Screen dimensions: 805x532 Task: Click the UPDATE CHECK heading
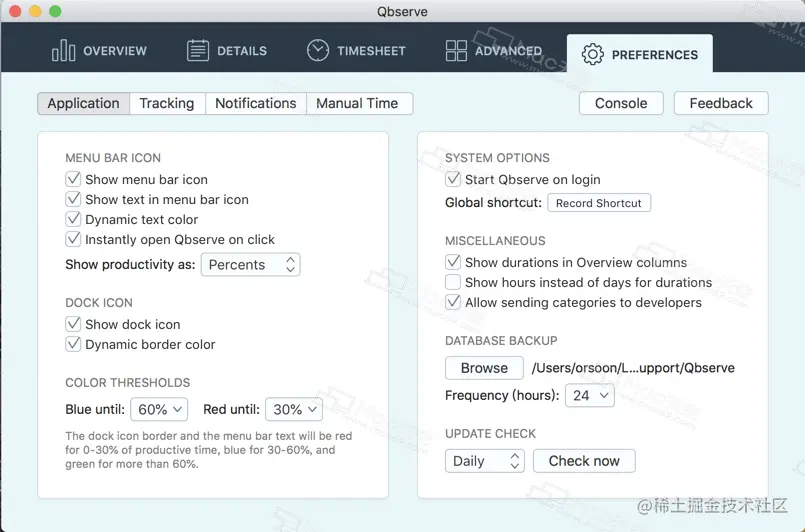coord(490,433)
